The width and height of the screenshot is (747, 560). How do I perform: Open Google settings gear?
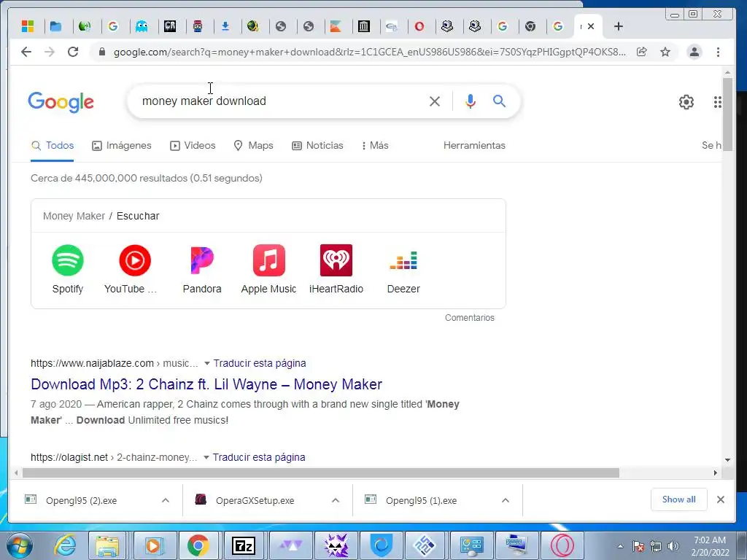pyautogui.click(x=686, y=102)
